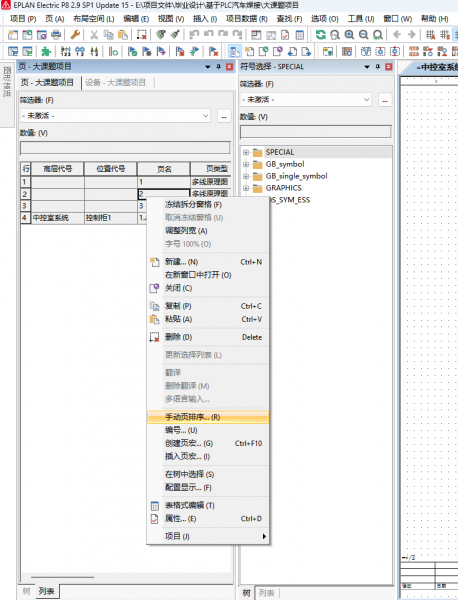Click the paste clipboard toolbar icon
Viewport: 458px width, 600px height.
point(123,35)
